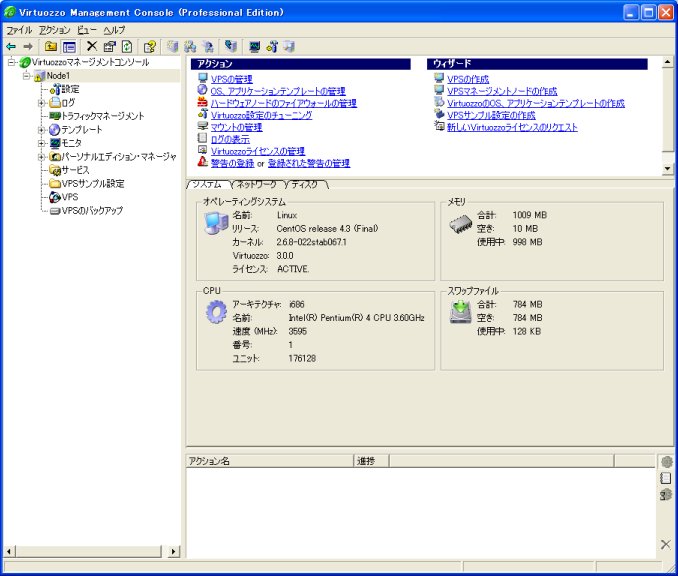The image size is (678, 576).
Task: Launch VirtuozzoのOS、アプリケーションテンプレートの作成 wizard
Action: pos(536,103)
